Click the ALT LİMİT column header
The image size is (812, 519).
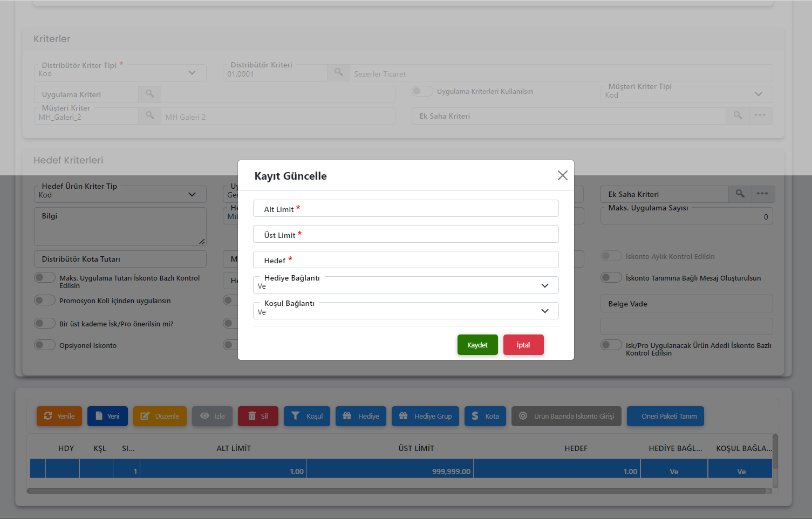(234, 448)
